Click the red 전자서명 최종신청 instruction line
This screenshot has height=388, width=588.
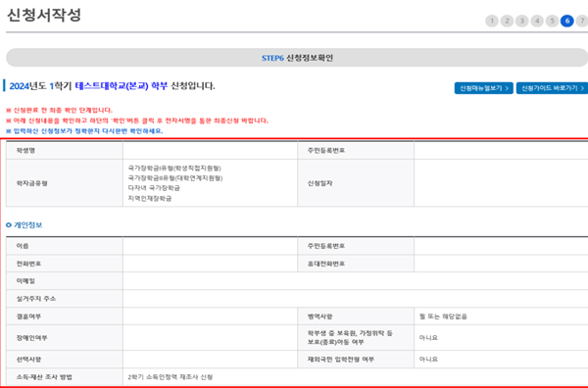(137, 121)
